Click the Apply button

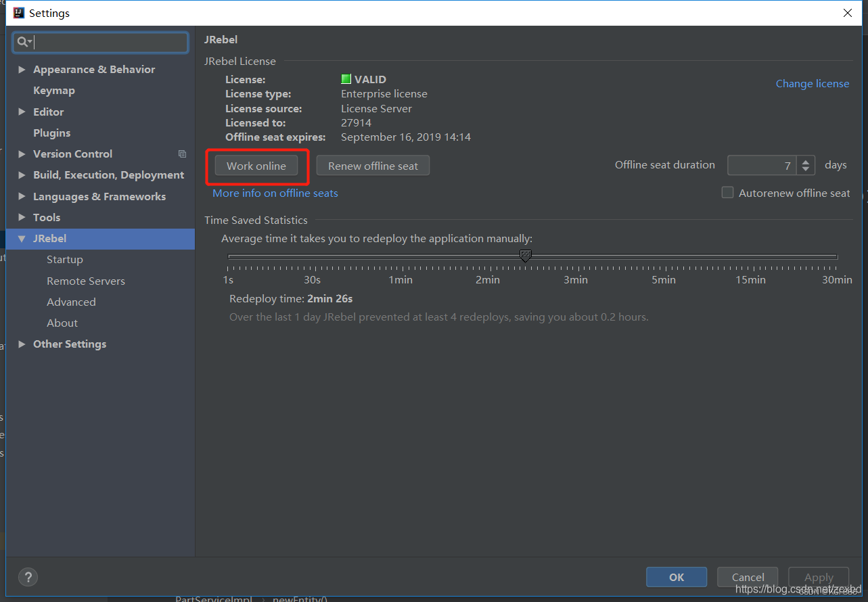819,577
